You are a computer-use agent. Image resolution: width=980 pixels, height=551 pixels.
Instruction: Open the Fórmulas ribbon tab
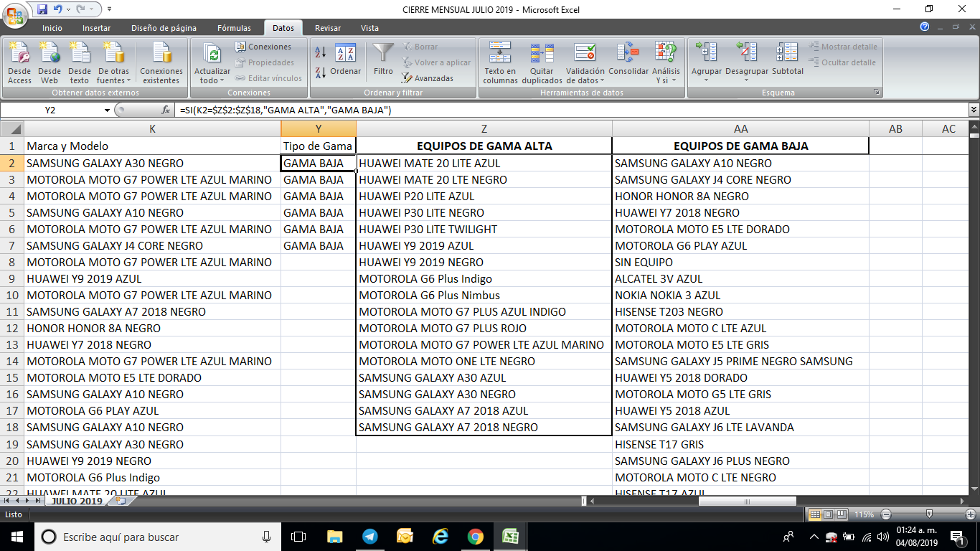click(x=234, y=28)
